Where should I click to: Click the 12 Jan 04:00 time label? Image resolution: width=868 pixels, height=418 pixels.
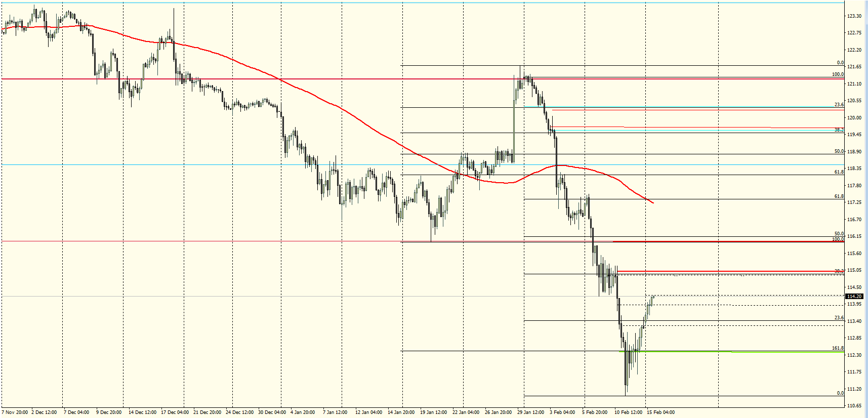(368, 412)
